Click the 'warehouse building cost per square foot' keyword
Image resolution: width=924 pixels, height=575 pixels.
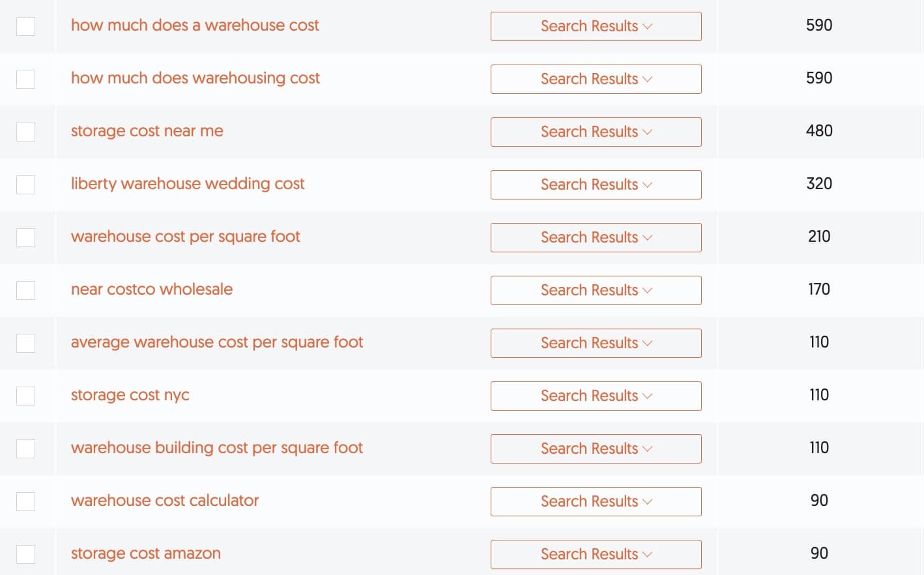[217, 448]
